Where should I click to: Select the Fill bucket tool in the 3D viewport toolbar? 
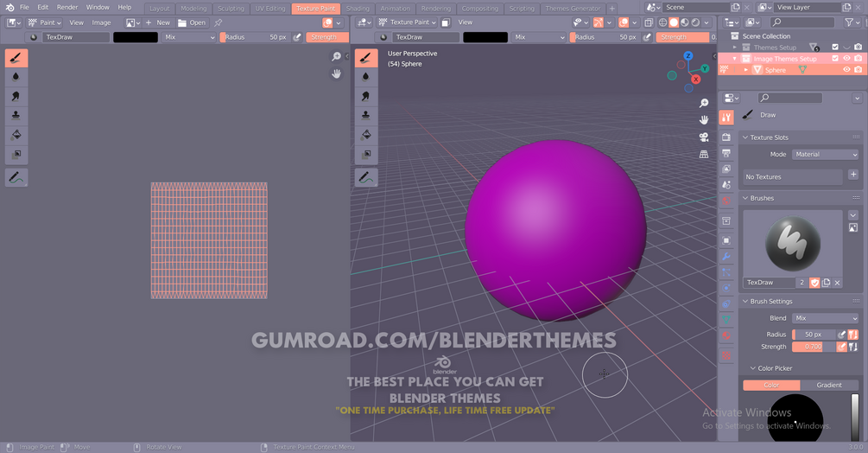coord(366,135)
